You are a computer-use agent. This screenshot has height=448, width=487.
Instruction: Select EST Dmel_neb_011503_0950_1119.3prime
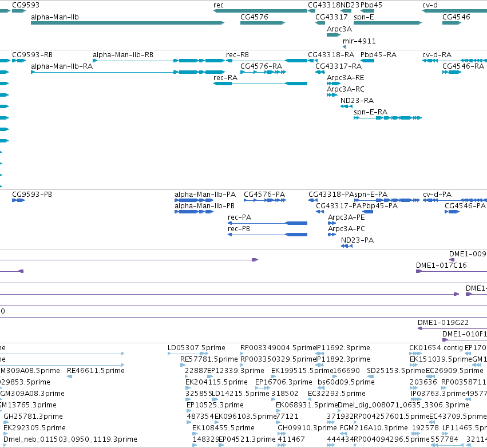click(x=70, y=439)
